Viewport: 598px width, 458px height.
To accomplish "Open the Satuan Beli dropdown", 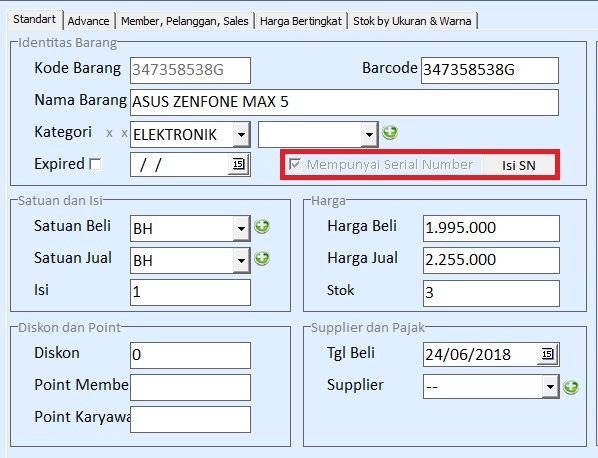I will (241, 228).
